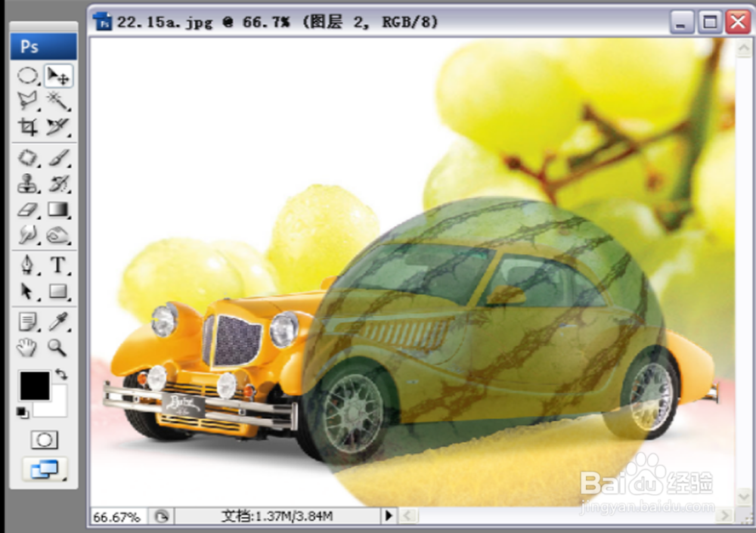
Task: Click horizontal scrollbar right arrow
Action: 724,516
